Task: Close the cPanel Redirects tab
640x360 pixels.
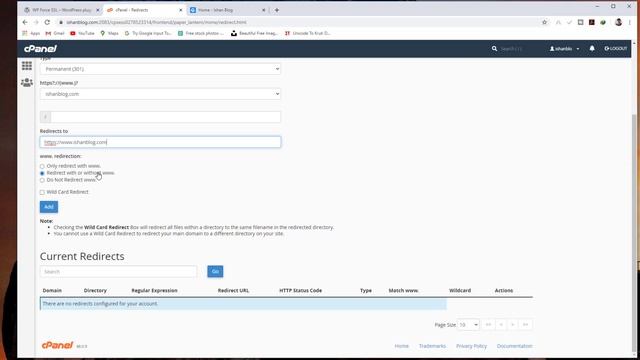Action: (x=181, y=10)
